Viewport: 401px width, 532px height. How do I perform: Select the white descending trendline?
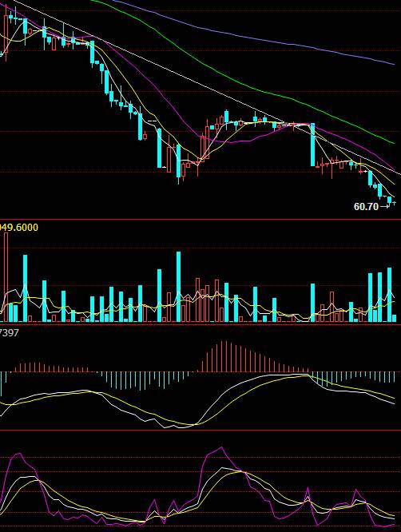pos(204,88)
